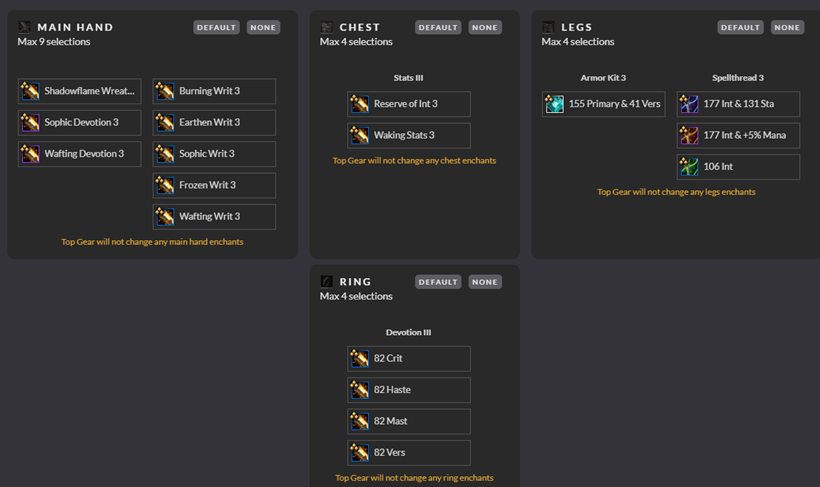Viewport: 820px width, 487px height.
Task: Click the Reserve of Int 3 icon
Action: [359, 104]
